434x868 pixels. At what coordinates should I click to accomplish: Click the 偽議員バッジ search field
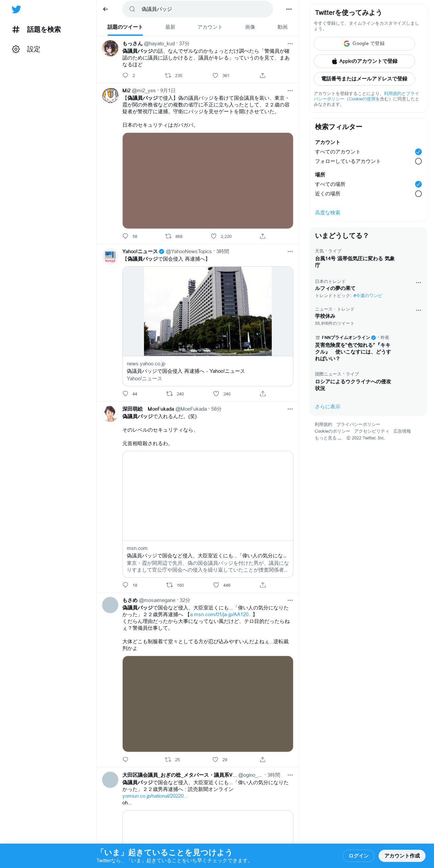coord(198,9)
